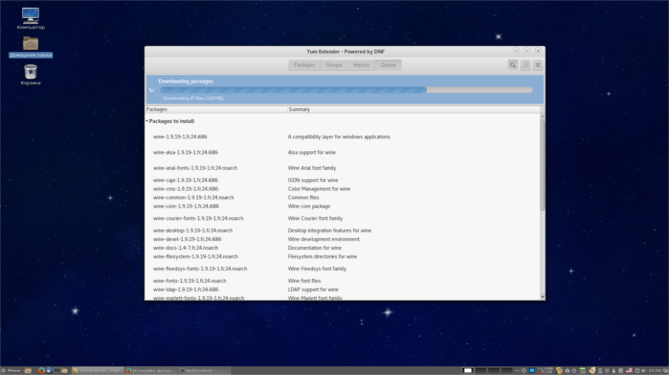Open the terminal launcher in the taskbar
669x375 pixels.
[x=57, y=370]
